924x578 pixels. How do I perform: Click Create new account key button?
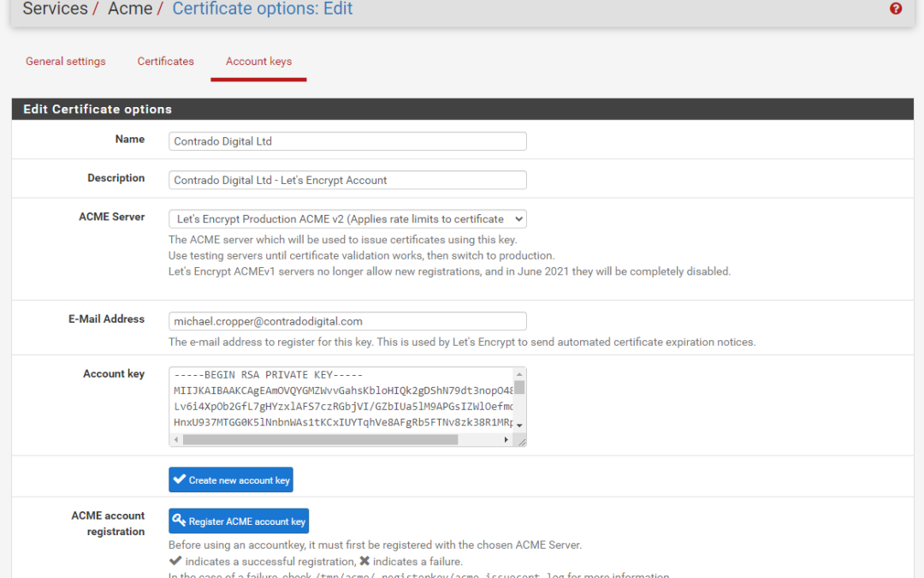click(231, 480)
